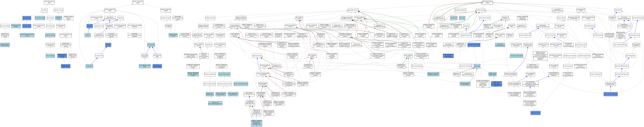
Task: Select 'chromosome, telomeric region' node
Action: tap(157, 66)
